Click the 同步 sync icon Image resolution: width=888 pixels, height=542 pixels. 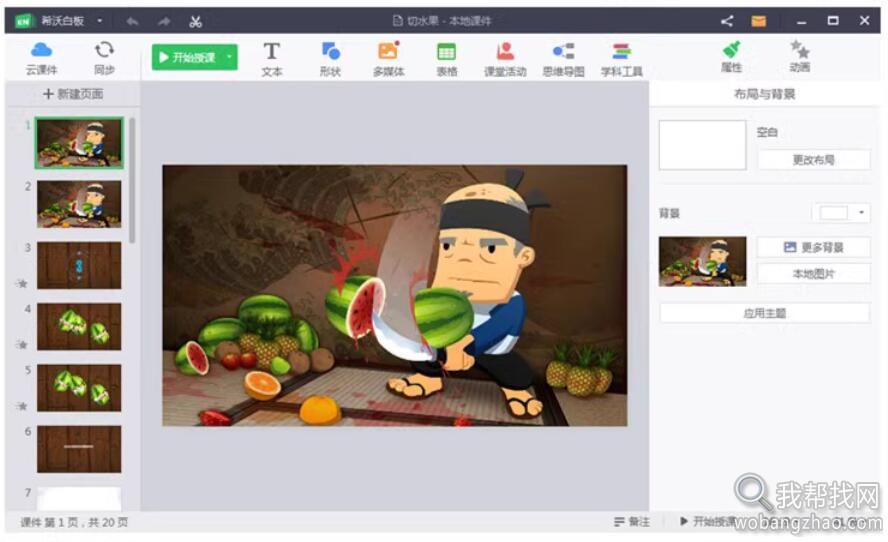pyautogui.click(x=104, y=58)
